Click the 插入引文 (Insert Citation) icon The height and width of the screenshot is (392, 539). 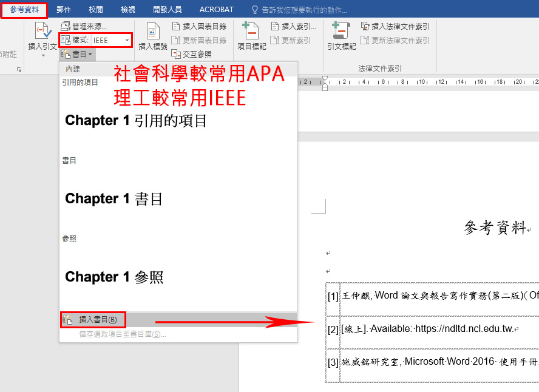tap(43, 32)
